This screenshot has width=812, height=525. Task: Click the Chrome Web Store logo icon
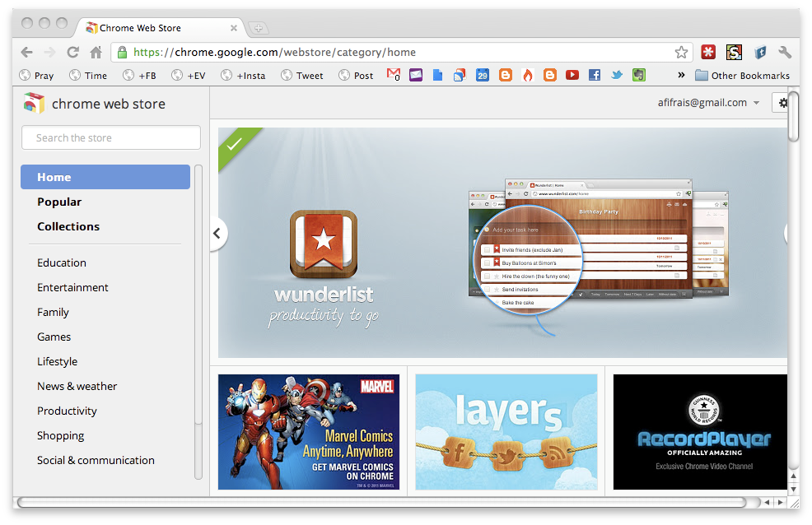(x=34, y=103)
